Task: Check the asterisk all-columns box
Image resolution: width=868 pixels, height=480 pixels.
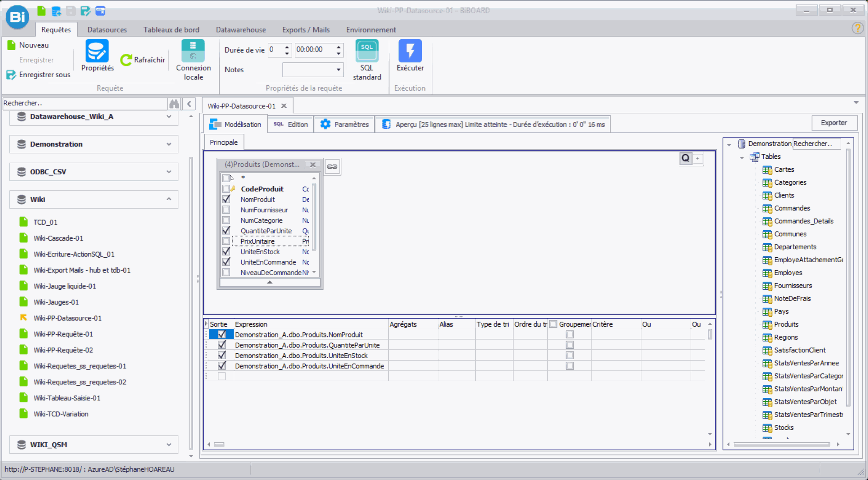Action: click(x=226, y=178)
